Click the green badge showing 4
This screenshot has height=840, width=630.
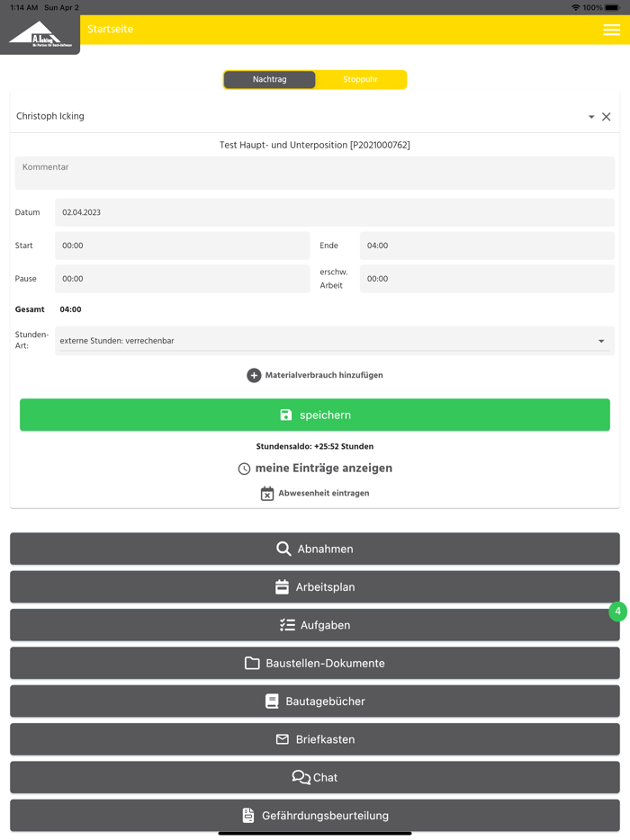(x=617, y=612)
